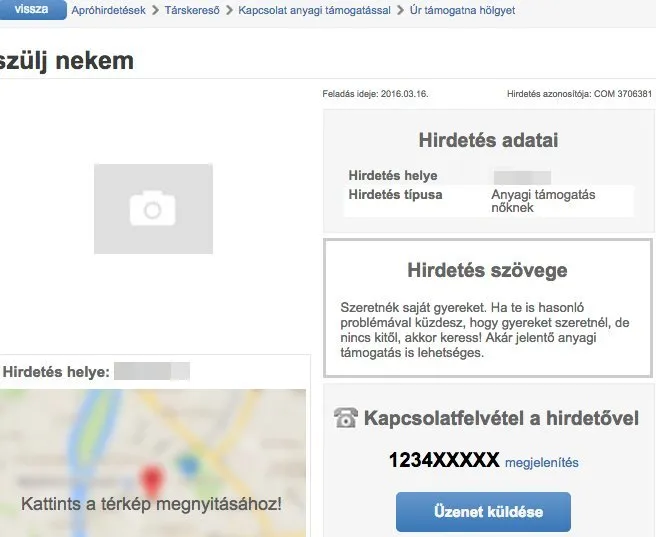
Task: Click the Hirdetés típusa label
Action: click(395, 195)
